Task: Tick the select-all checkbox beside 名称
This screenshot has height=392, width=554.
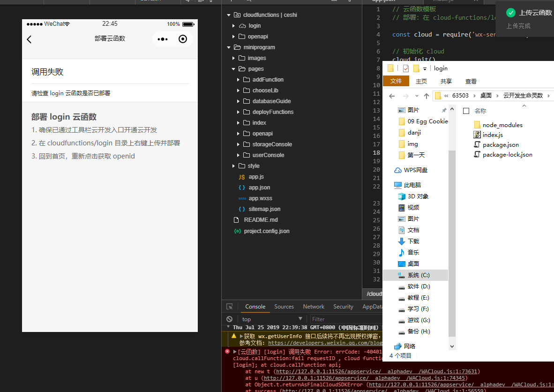Action: point(466,111)
